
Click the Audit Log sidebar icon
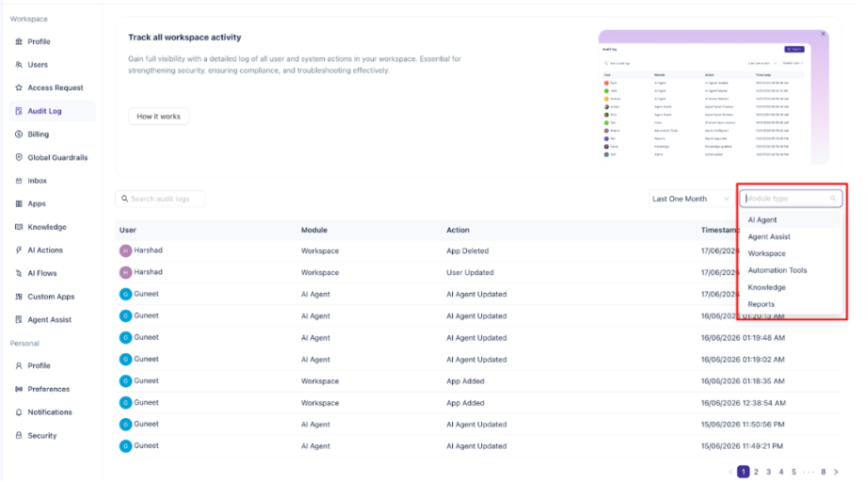coord(19,111)
